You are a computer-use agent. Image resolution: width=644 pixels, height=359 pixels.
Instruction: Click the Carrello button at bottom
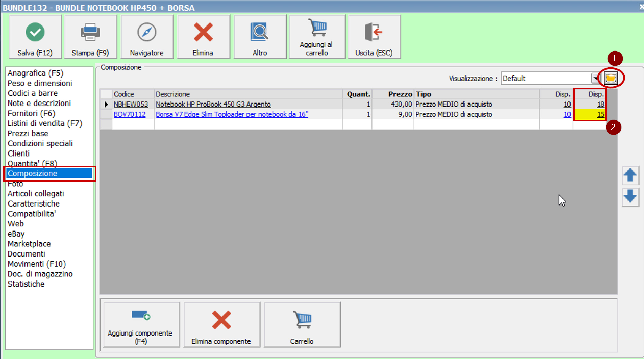click(x=302, y=325)
